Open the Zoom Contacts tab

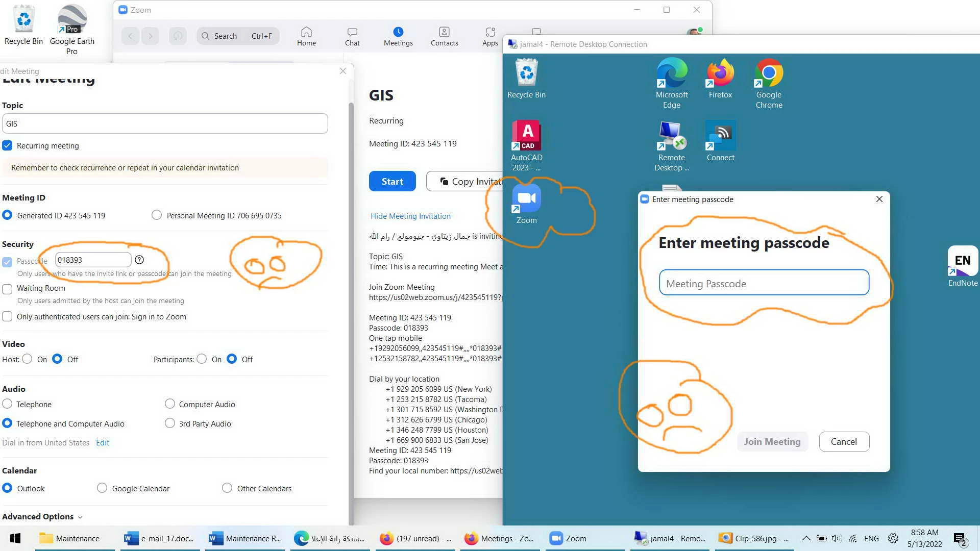pos(444,36)
